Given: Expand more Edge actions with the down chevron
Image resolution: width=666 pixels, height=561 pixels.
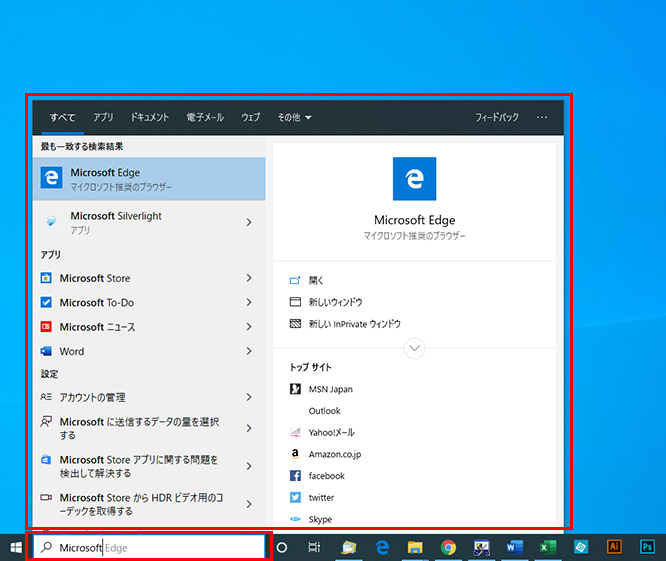Looking at the screenshot, I should (x=414, y=348).
